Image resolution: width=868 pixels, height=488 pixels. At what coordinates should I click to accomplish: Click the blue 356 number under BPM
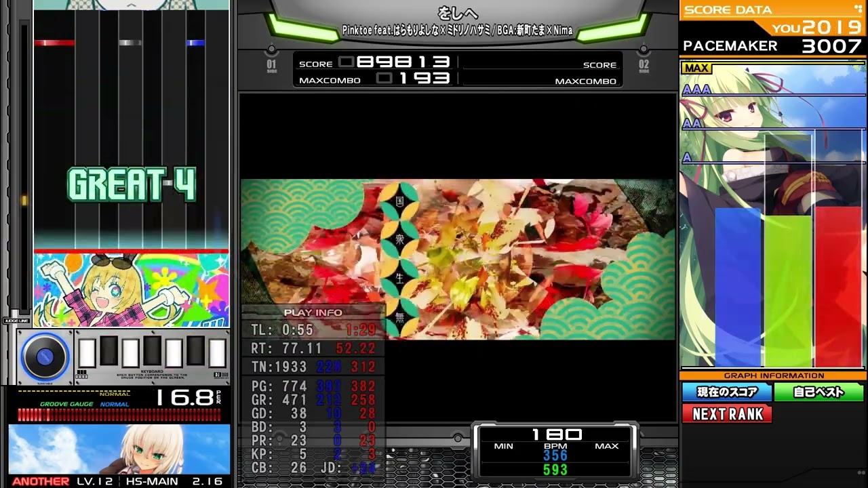point(555,455)
